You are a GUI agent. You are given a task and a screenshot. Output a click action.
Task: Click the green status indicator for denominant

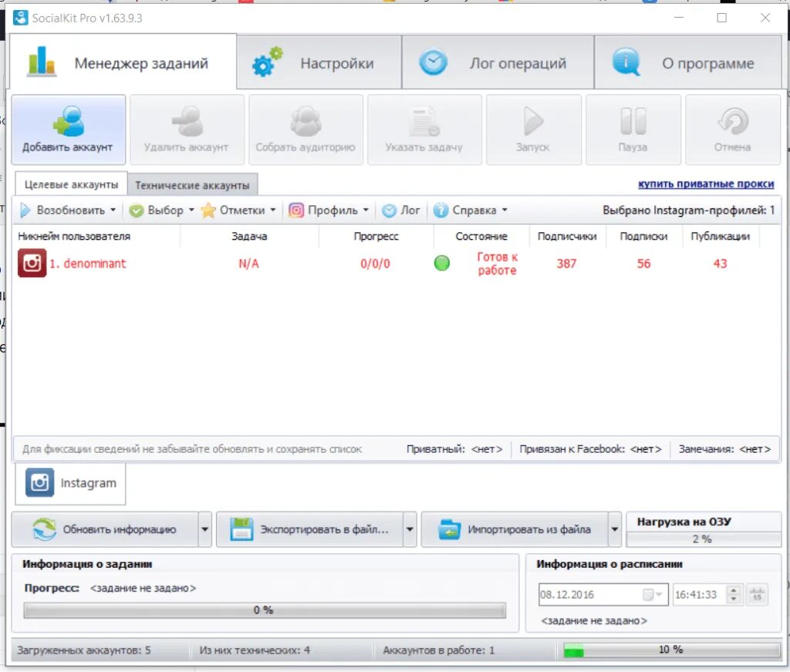(442, 263)
